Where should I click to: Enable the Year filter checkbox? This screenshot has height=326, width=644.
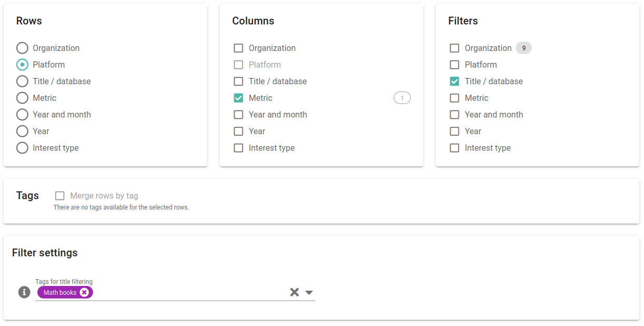[x=454, y=131]
